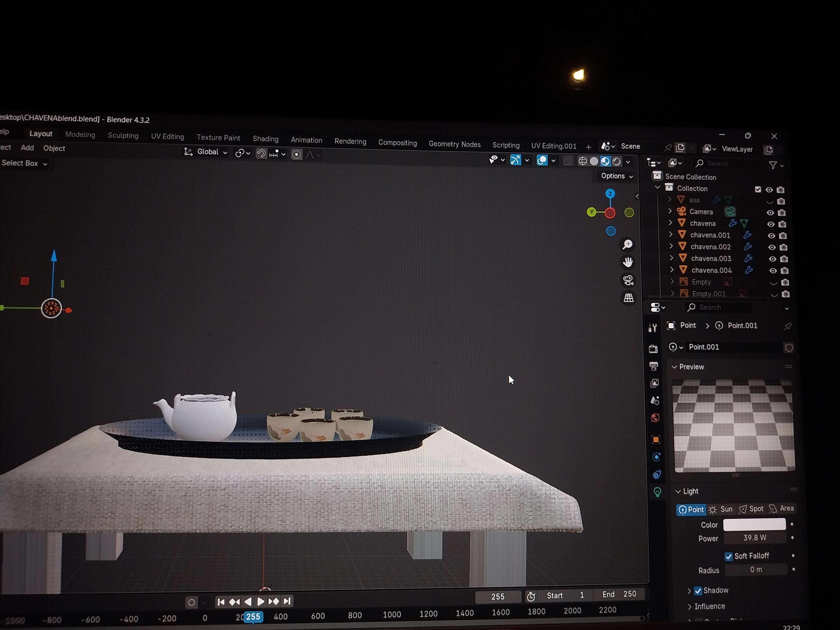Expand Camera tree item
This screenshot has width=840, height=630.
tap(670, 211)
